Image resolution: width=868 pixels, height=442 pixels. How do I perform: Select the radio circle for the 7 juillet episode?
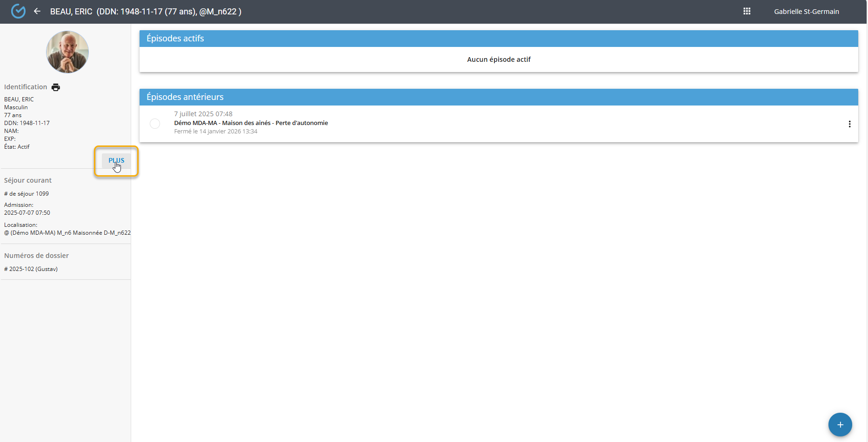pyautogui.click(x=155, y=124)
